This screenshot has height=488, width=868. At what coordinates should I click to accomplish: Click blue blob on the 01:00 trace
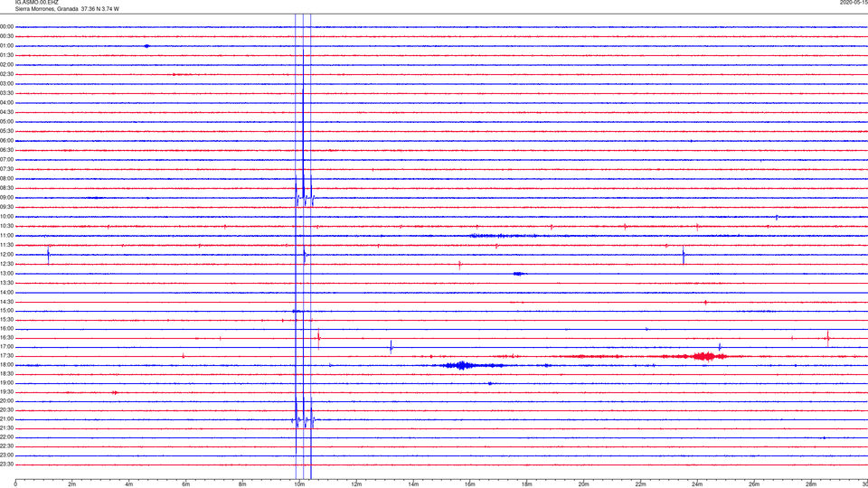click(x=146, y=46)
